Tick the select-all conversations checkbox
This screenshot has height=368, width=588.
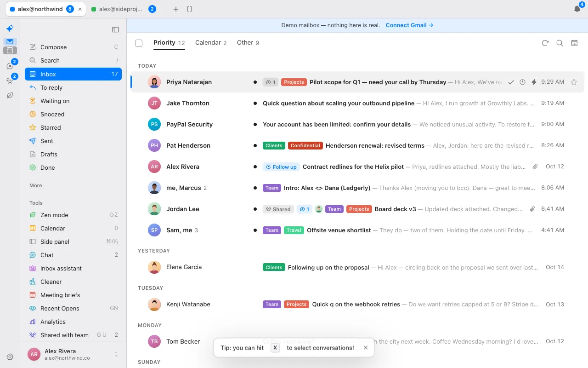pyautogui.click(x=139, y=43)
